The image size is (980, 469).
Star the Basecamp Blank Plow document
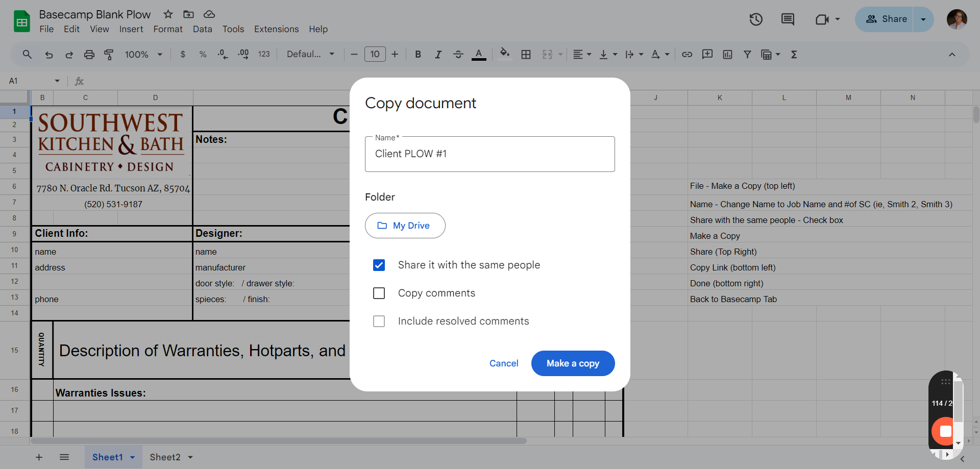click(x=168, y=14)
